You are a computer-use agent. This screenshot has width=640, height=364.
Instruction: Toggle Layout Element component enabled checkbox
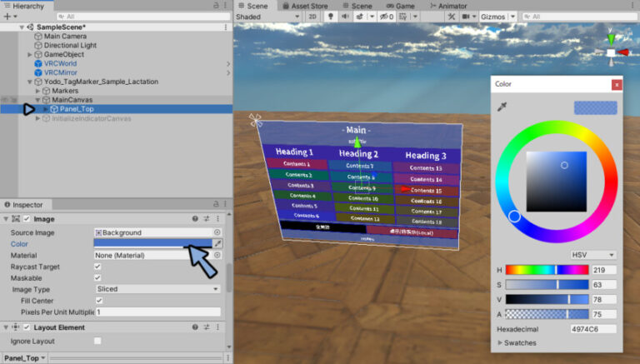(x=27, y=327)
